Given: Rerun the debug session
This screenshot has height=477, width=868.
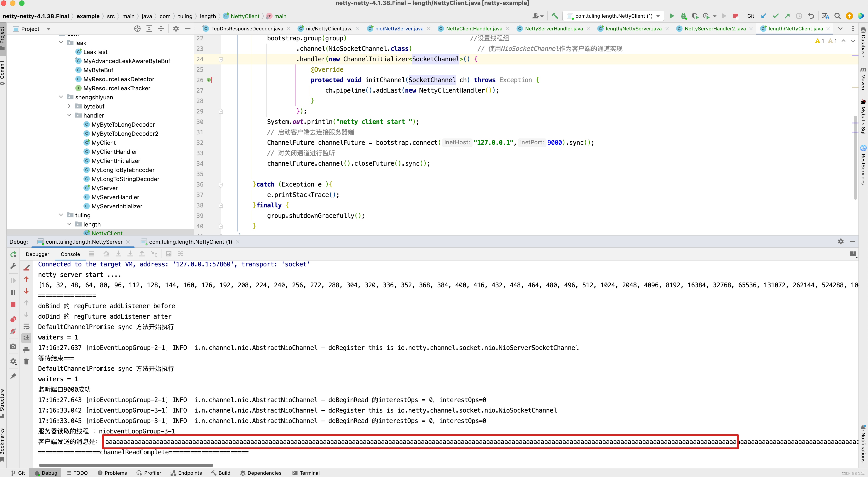Looking at the screenshot, I should 13,255.
